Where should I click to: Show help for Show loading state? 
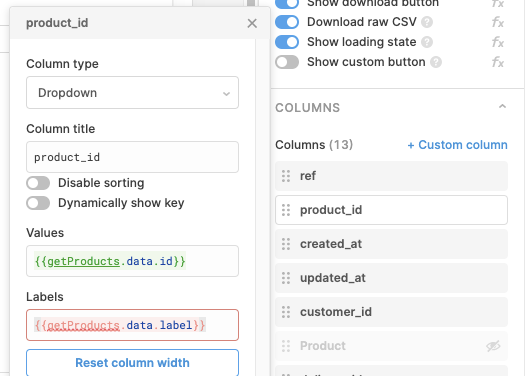tap(427, 42)
